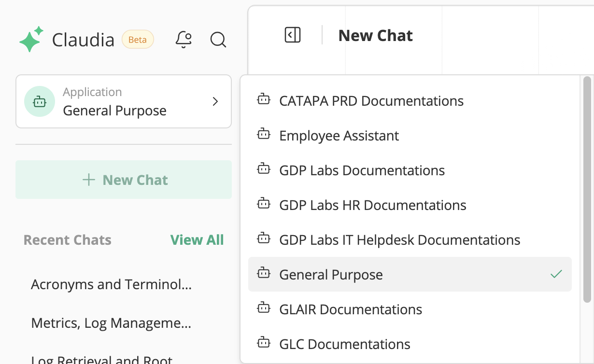This screenshot has height=364, width=594.
Task: Open search with the magnifier icon
Action: [x=218, y=40]
